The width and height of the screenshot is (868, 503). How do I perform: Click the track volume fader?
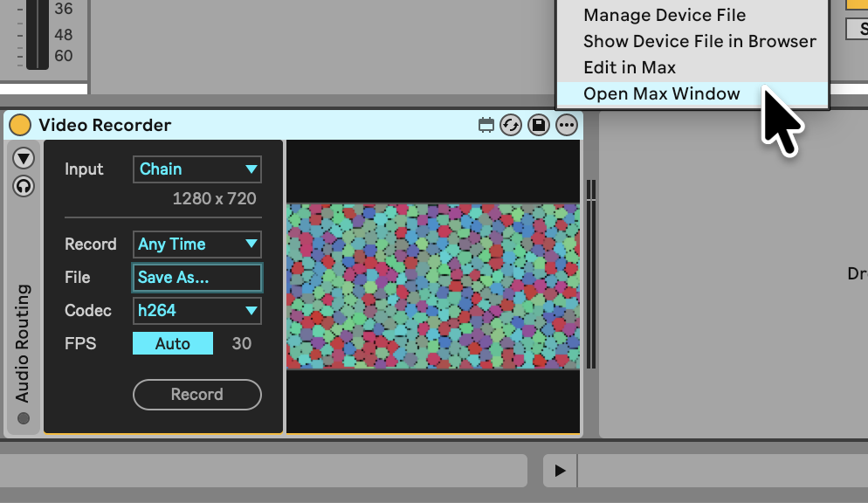38,35
